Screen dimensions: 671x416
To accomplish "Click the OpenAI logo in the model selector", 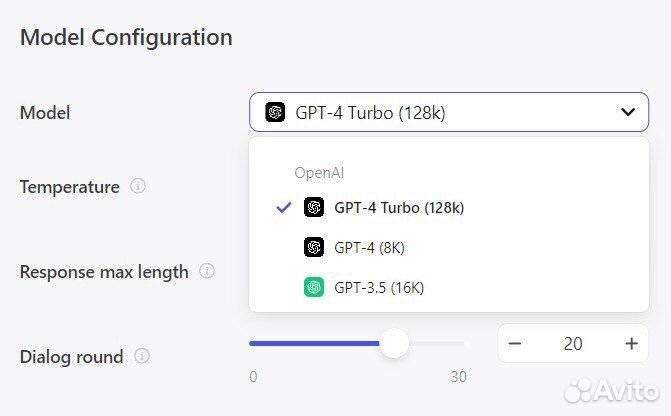I will point(275,112).
